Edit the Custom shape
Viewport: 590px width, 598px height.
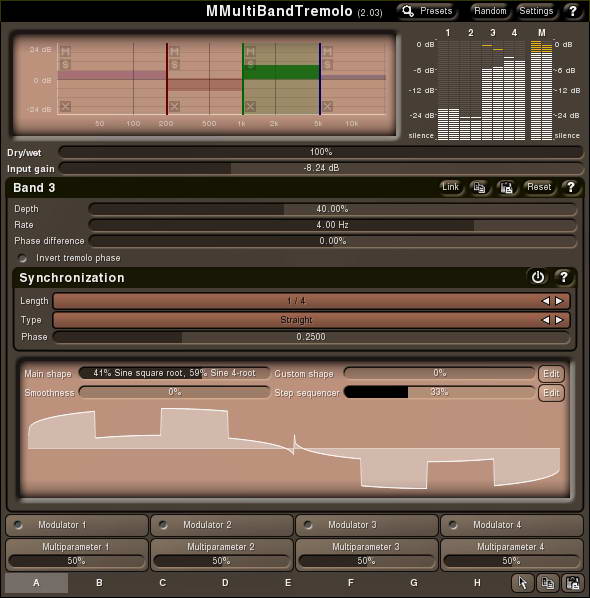tap(551, 374)
